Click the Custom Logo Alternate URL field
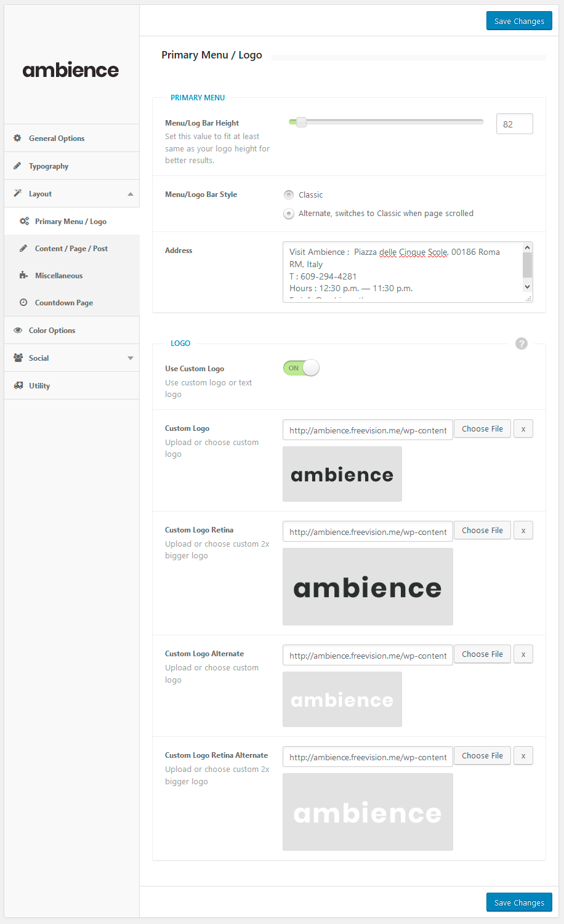Image resolution: width=564 pixels, height=924 pixels. pyautogui.click(x=368, y=656)
